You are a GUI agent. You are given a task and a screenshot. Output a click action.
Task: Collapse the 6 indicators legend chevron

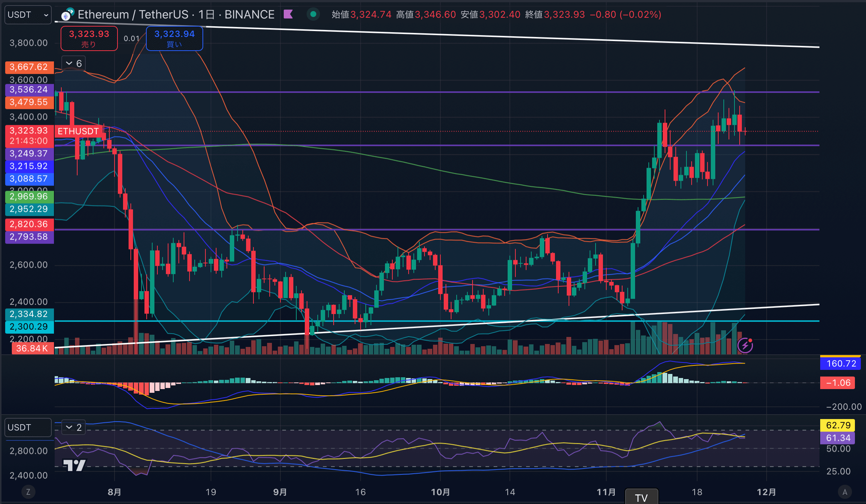pyautogui.click(x=74, y=64)
